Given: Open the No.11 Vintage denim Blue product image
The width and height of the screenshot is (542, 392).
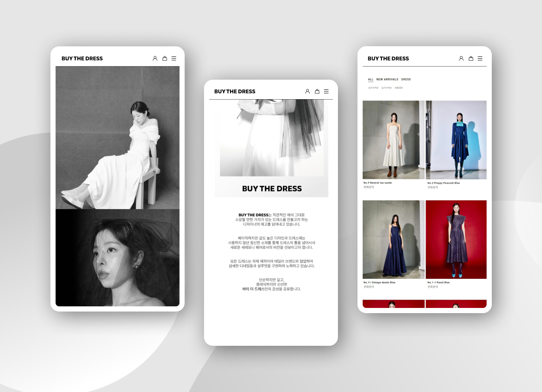Looking at the screenshot, I should 393,239.
